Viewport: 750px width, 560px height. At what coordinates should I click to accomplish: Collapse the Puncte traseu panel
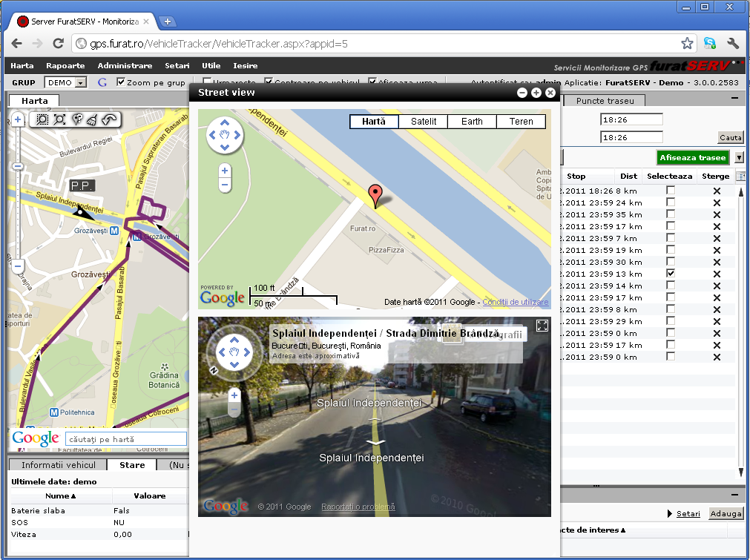[x=734, y=98]
